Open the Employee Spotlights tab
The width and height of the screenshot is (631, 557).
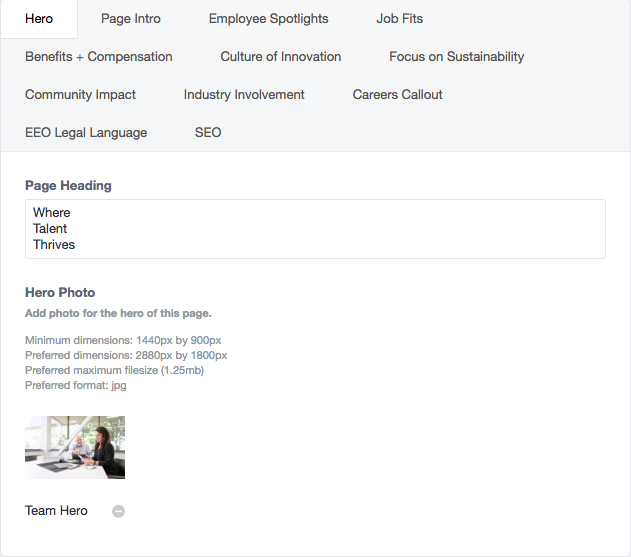point(268,19)
